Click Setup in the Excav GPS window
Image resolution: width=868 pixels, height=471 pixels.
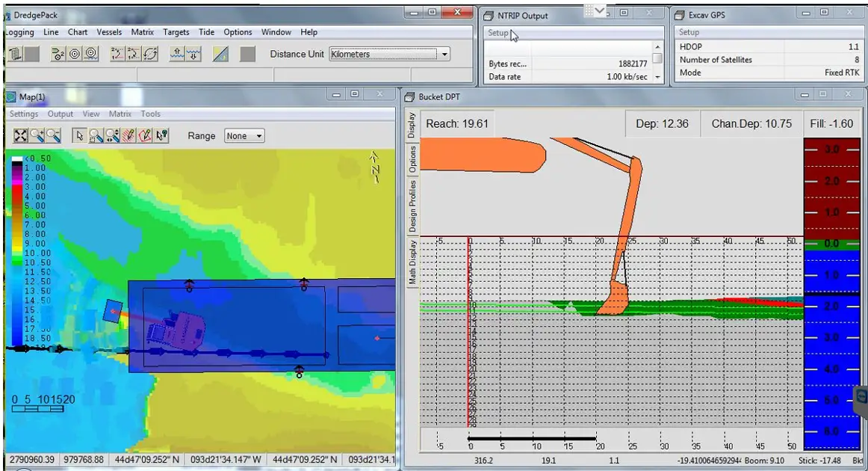[689, 32]
